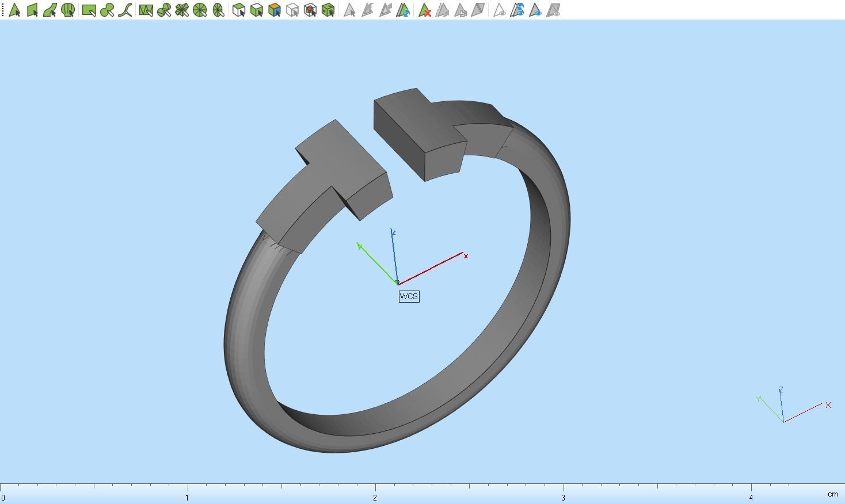Click the white wireframe cube selection icon
845x504 pixels.
click(x=239, y=10)
